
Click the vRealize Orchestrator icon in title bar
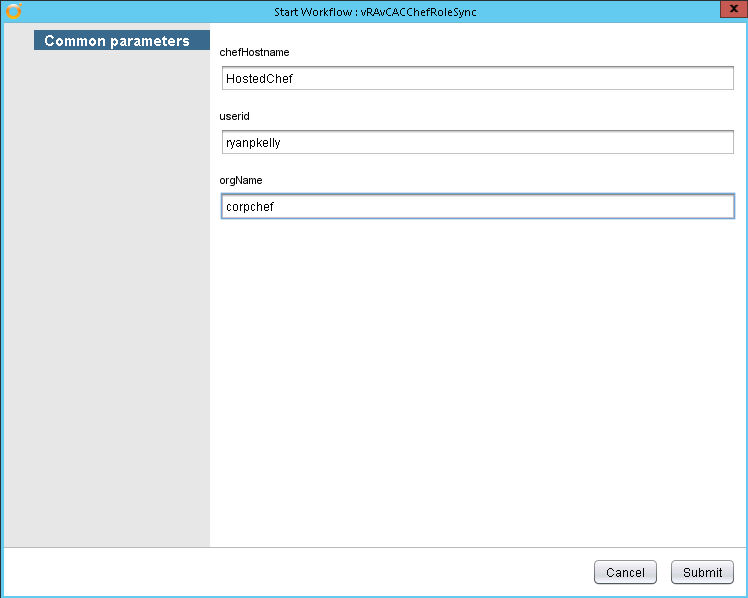[x=13, y=11]
